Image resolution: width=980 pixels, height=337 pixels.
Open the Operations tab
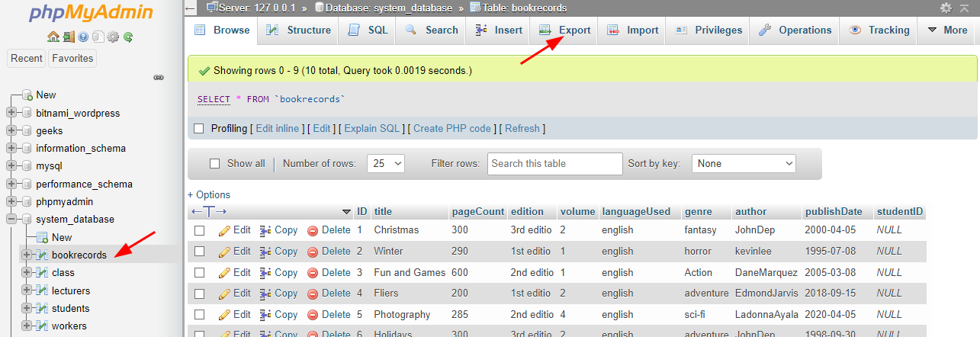point(795,30)
